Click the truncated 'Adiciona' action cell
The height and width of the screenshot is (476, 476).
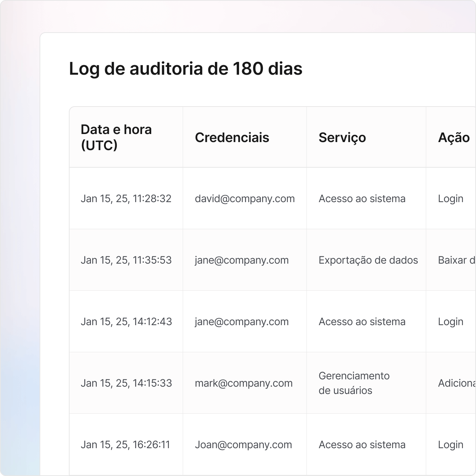point(457,383)
